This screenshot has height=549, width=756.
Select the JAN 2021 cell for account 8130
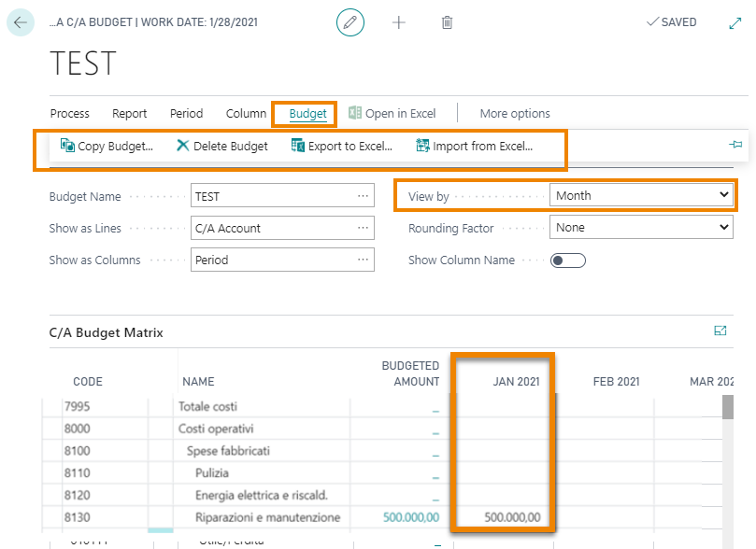point(503,518)
